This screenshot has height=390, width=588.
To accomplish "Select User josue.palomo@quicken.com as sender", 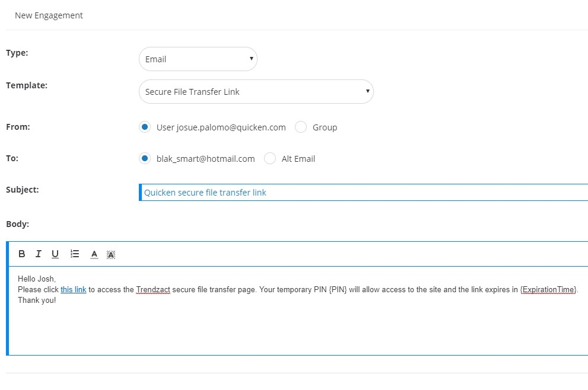I will [x=144, y=127].
